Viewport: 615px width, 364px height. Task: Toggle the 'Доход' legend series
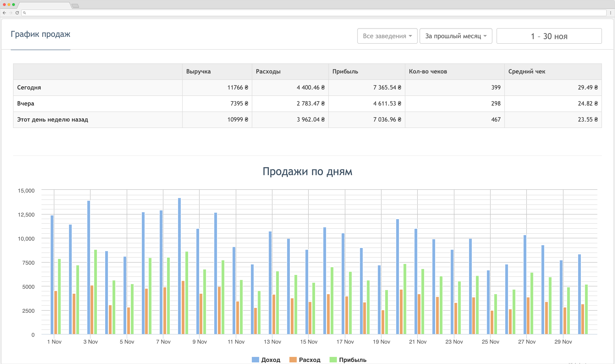(266, 360)
